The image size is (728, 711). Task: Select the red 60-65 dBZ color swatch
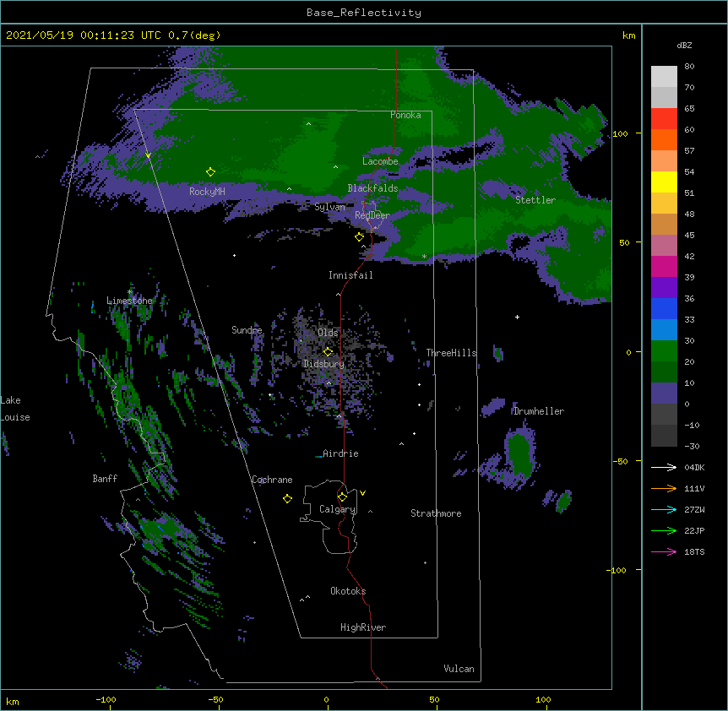(664, 119)
